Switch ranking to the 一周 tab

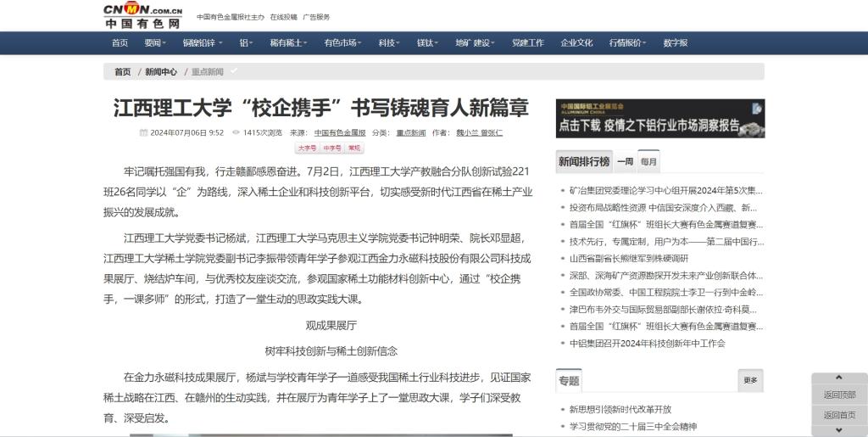click(x=625, y=161)
